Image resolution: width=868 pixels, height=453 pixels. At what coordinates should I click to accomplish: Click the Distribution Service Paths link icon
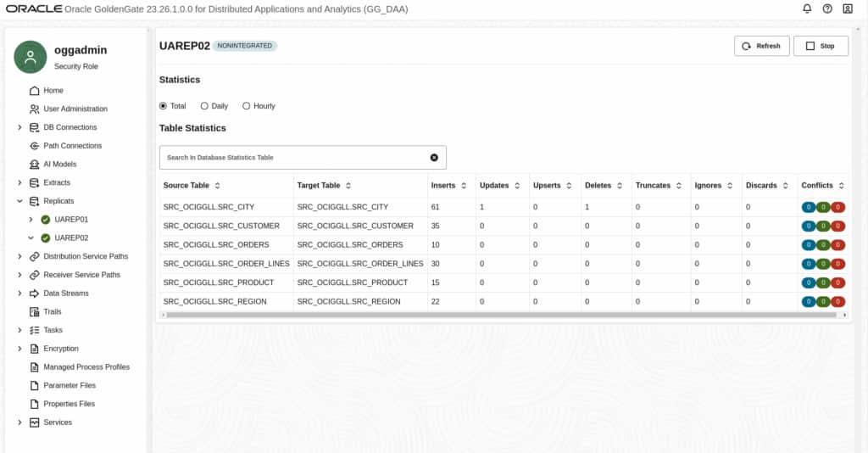point(34,256)
